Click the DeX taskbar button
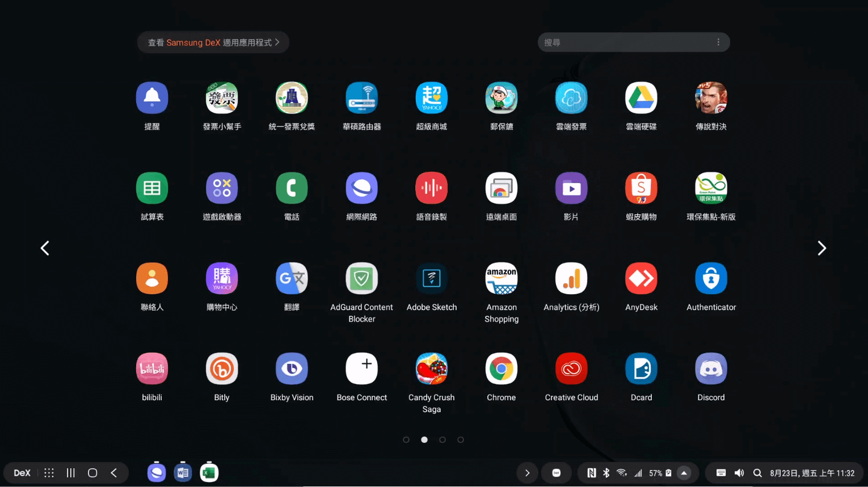 (x=22, y=473)
